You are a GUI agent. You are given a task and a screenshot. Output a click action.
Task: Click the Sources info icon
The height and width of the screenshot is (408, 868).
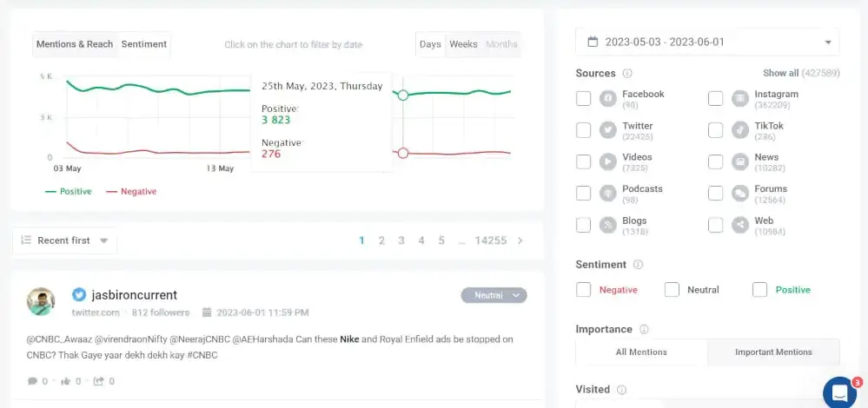(627, 74)
